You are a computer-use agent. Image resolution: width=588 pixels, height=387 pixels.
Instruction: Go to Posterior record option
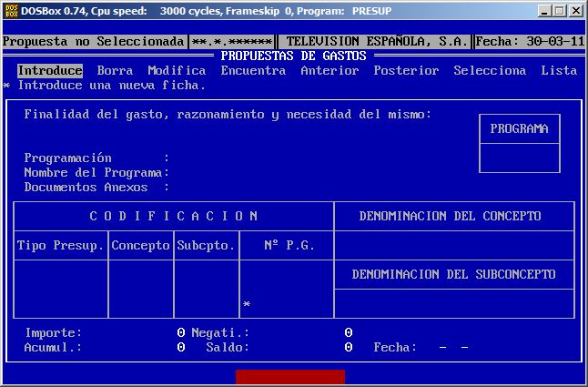pos(406,70)
